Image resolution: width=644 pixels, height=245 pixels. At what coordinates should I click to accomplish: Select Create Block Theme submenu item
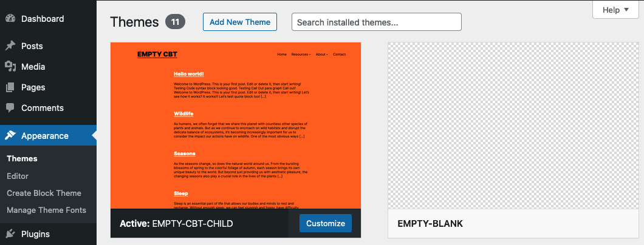point(44,193)
